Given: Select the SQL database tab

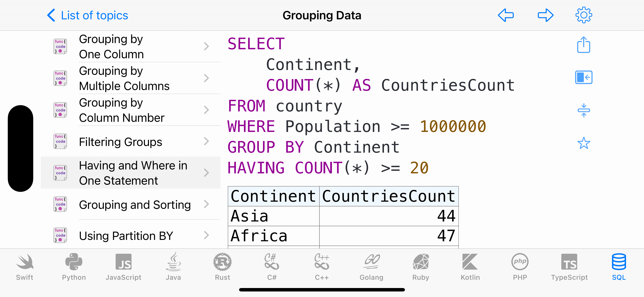Looking at the screenshot, I should pos(619,267).
